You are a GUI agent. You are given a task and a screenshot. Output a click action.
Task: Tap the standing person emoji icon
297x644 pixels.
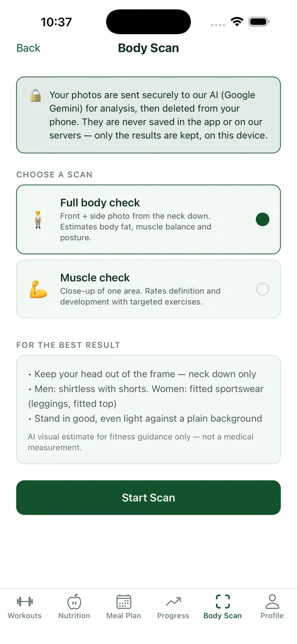38,219
